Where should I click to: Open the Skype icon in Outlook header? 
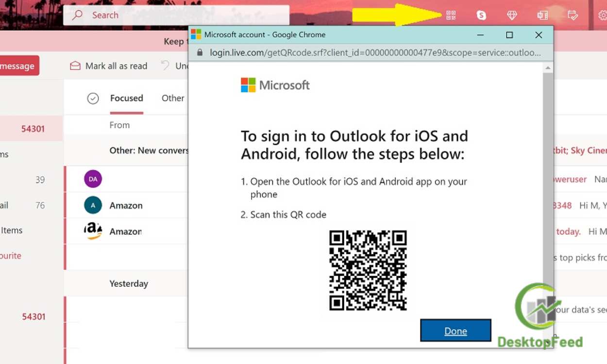pyautogui.click(x=481, y=15)
